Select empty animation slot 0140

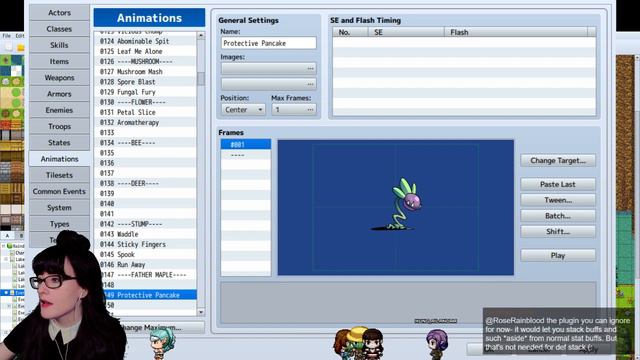pos(145,204)
